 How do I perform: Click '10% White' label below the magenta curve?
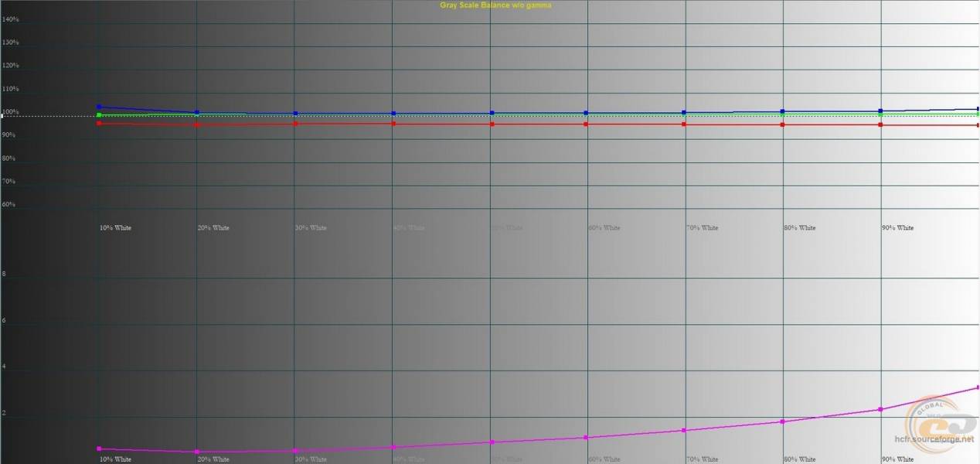(115, 459)
